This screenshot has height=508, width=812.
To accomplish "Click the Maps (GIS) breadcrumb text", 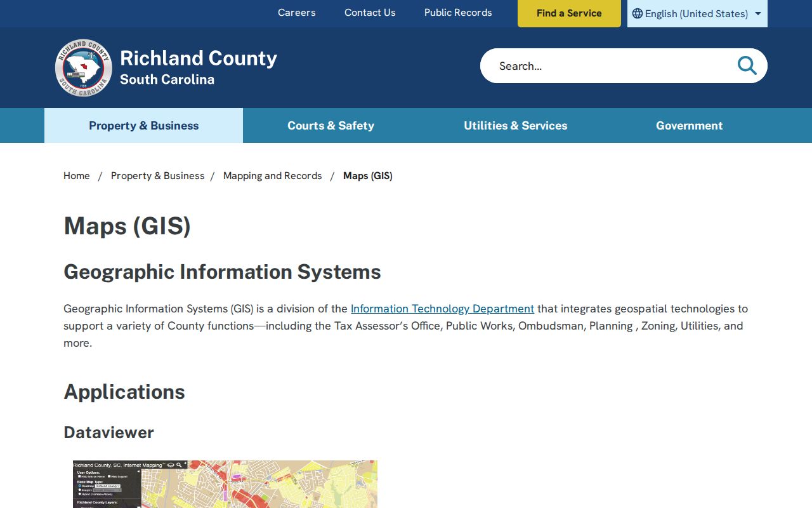I will 368,176.
